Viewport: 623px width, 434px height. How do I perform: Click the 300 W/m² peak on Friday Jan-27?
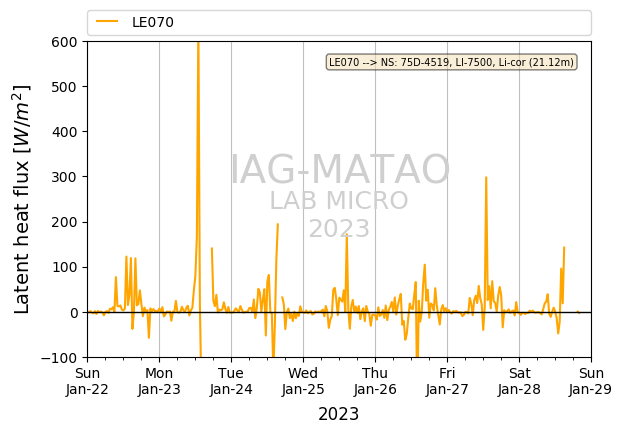pyautogui.click(x=486, y=178)
